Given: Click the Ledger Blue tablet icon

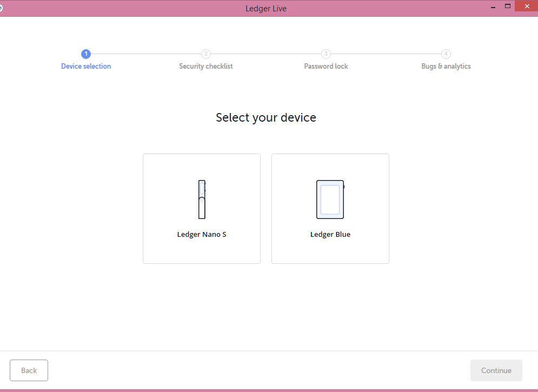Looking at the screenshot, I should click(330, 200).
